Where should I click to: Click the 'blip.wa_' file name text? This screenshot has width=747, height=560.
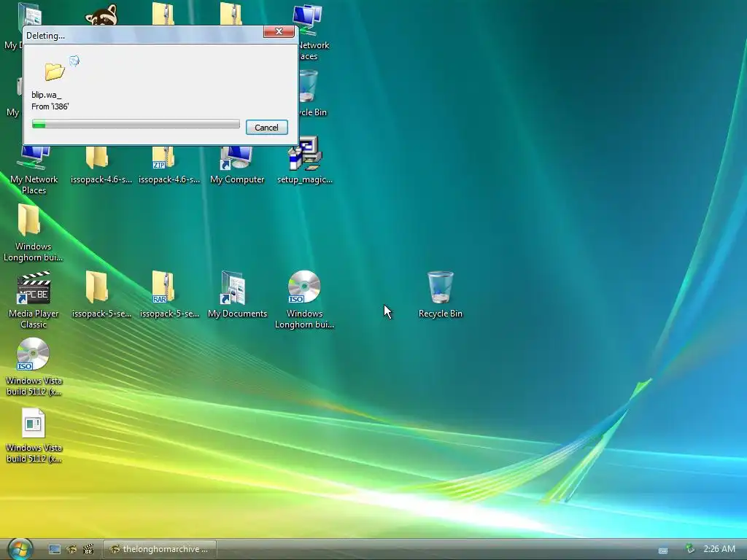coord(46,95)
